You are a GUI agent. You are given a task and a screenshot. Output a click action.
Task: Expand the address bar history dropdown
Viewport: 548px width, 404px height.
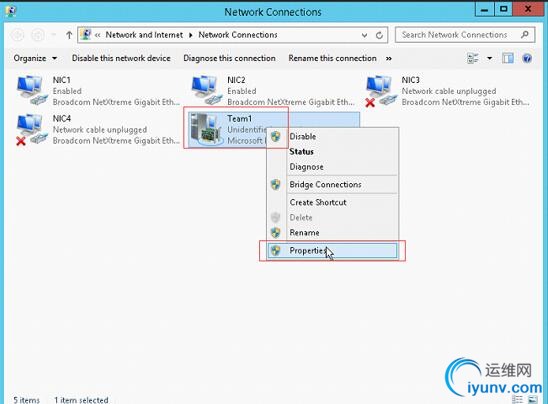(364, 35)
